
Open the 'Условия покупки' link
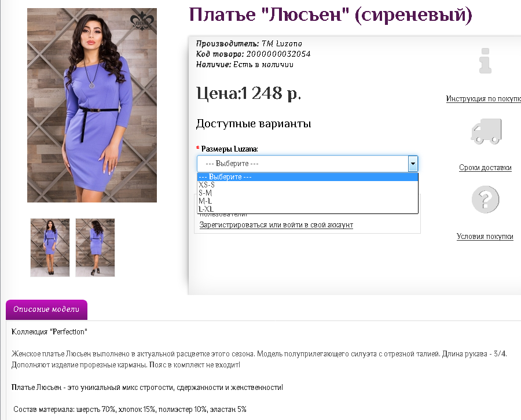(x=485, y=237)
